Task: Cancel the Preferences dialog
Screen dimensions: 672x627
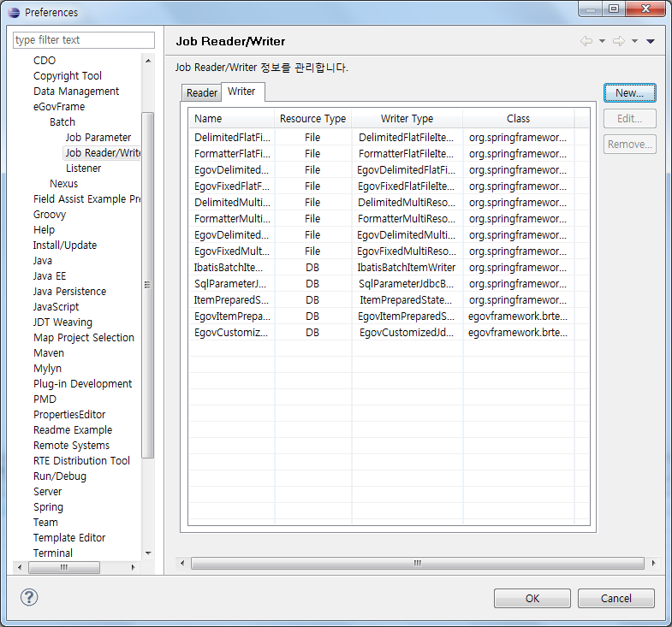Action: point(616,598)
